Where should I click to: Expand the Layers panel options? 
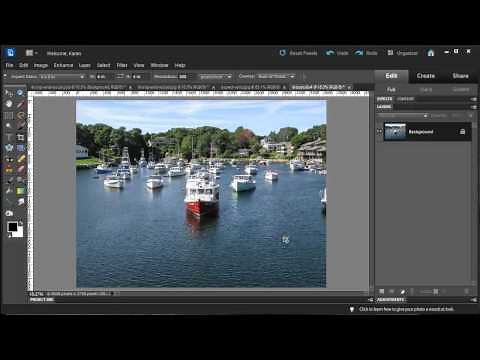(x=473, y=107)
